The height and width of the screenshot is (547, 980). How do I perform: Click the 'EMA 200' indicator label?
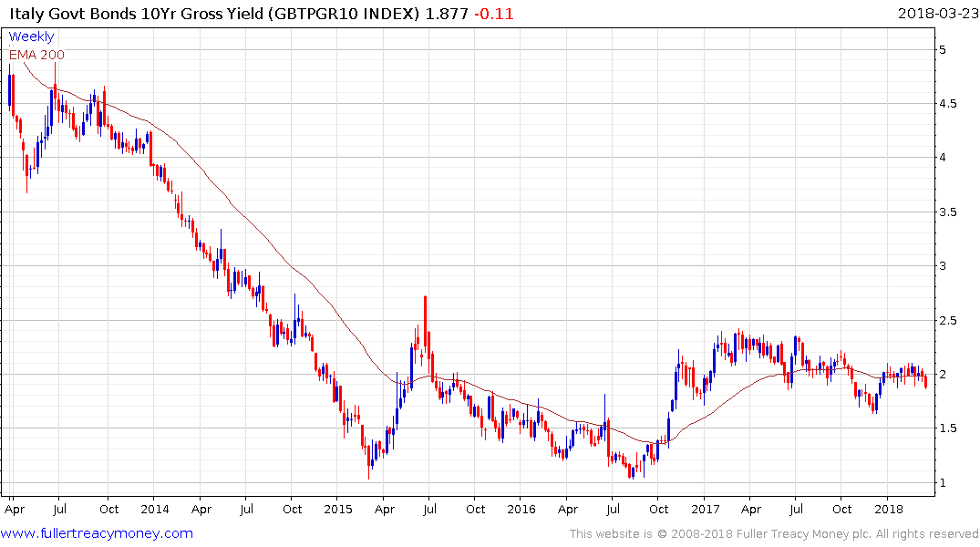(36, 55)
